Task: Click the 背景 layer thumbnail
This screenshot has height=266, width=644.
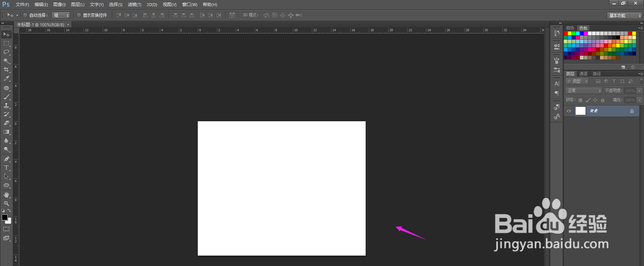Action: (581, 111)
